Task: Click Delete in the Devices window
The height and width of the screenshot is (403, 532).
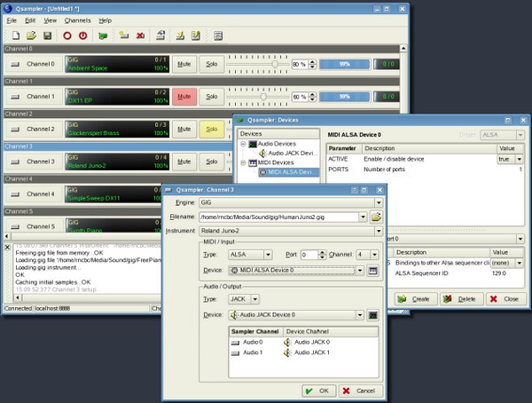Action: click(x=461, y=299)
